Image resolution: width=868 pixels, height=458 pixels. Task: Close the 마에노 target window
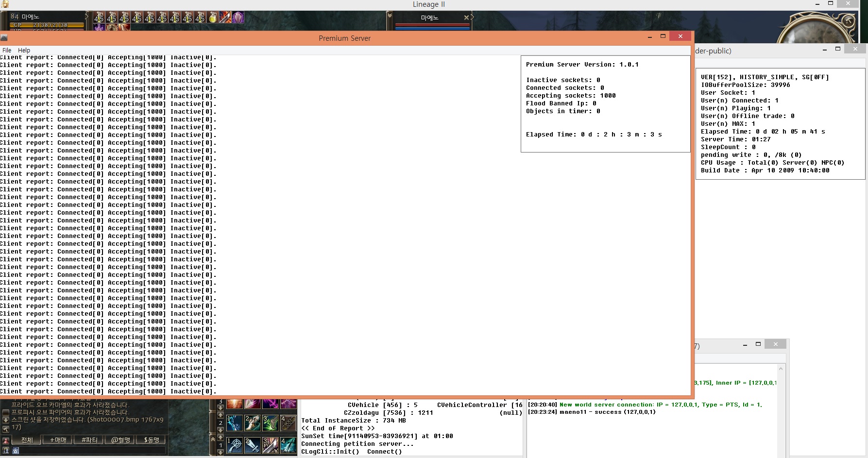pyautogui.click(x=466, y=17)
